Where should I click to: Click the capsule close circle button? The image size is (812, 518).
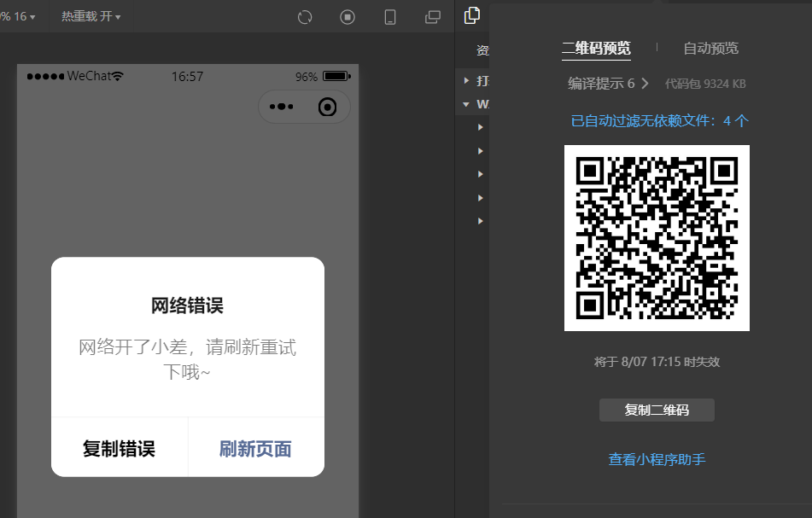pos(327,108)
